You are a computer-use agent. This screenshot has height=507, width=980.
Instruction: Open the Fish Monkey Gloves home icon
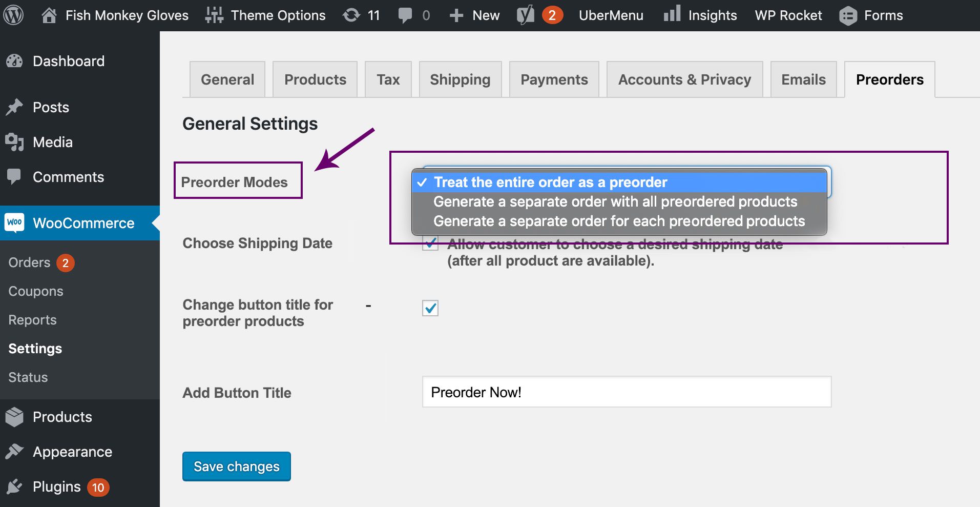click(49, 15)
